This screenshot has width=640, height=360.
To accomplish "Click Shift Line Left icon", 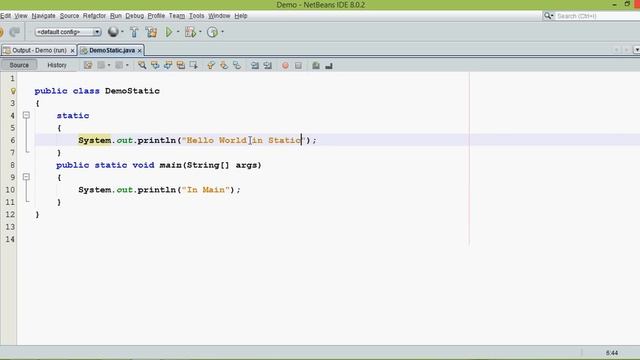I will [255, 65].
